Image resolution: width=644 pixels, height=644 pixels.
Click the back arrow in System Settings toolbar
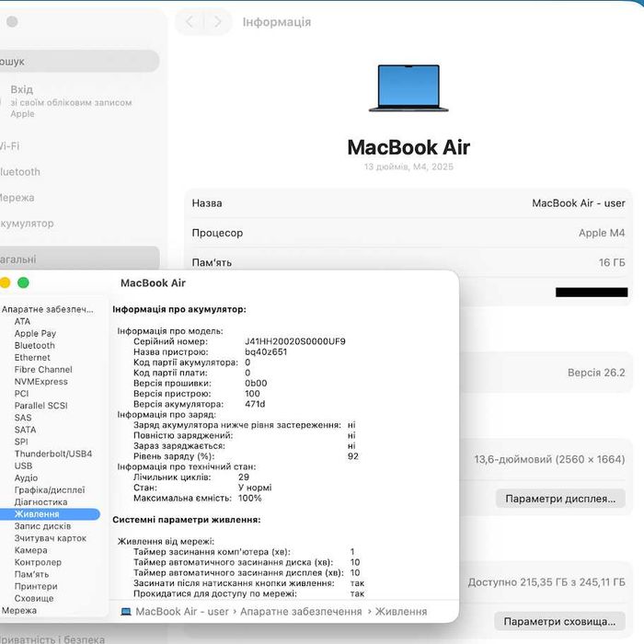[x=190, y=22]
